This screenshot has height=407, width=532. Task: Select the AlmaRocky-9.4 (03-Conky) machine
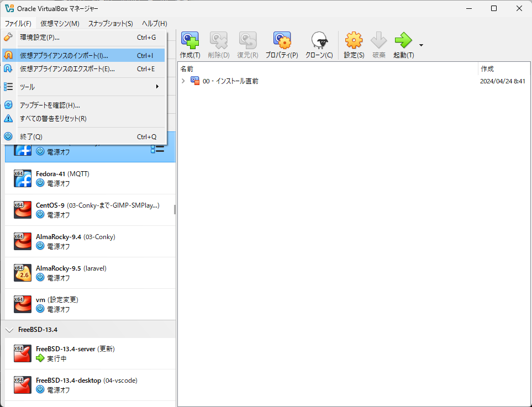pos(90,241)
